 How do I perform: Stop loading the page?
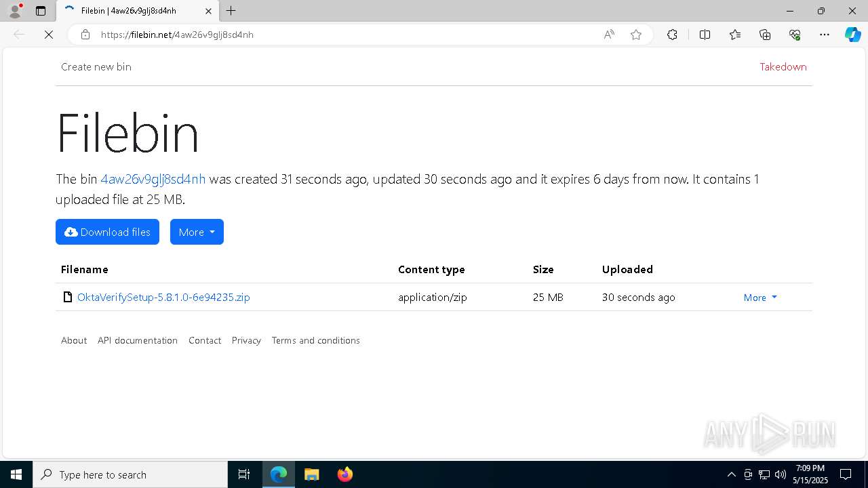coord(49,35)
